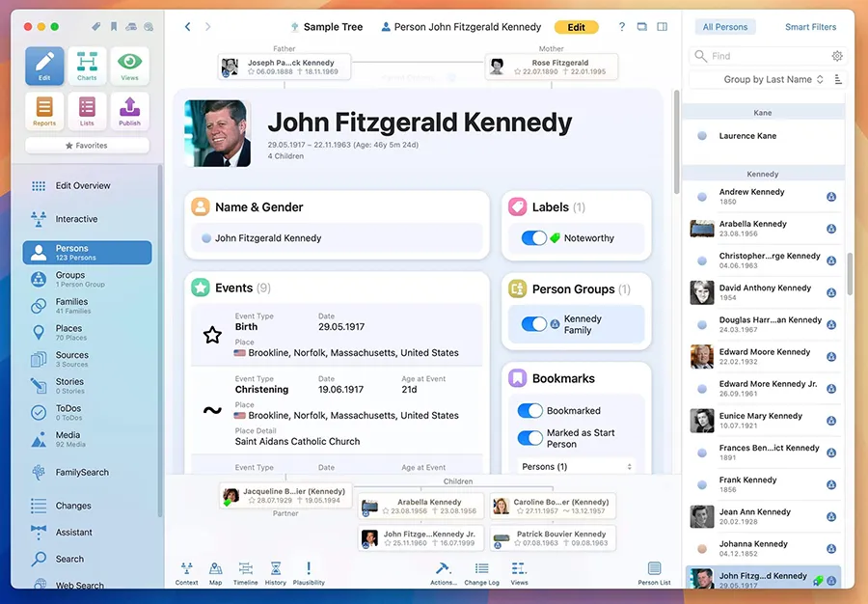Disable the Bookmarked toggle
868x604 pixels.
(x=529, y=411)
